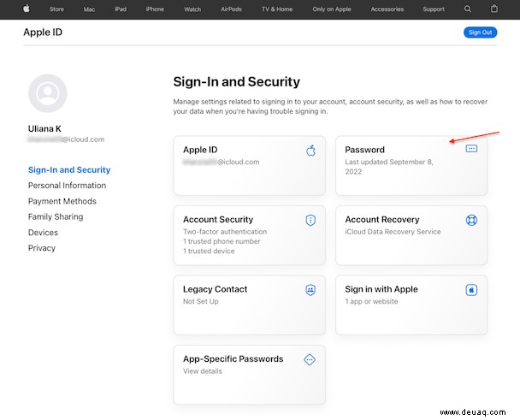
Task: Click the lifebuoy icon on Account Recovery card
Action: coord(471,220)
